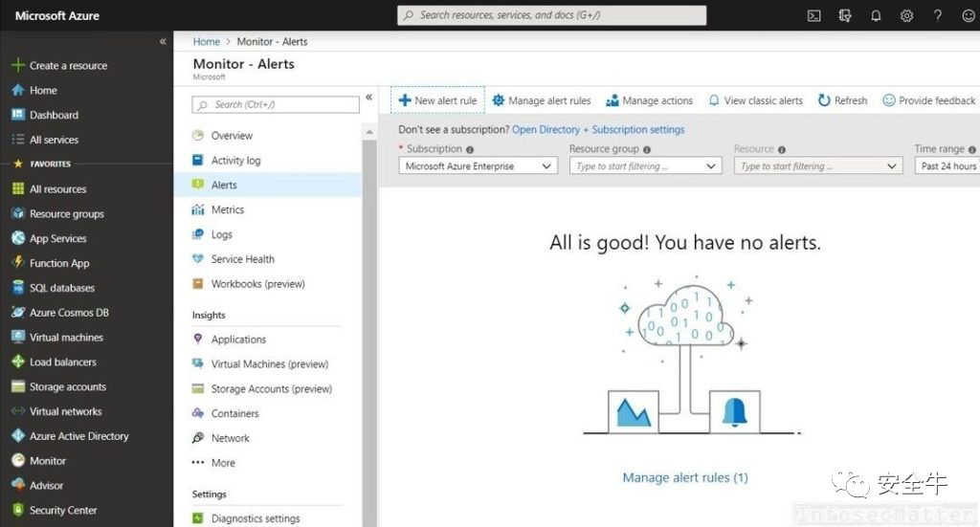Open Workbooks (preview)
The width and height of the screenshot is (980, 527).
[257, 283]
